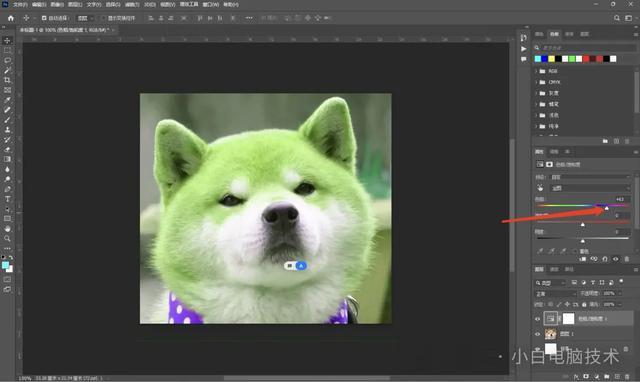Open the 预设 preset dropdown

pos(590,177)
